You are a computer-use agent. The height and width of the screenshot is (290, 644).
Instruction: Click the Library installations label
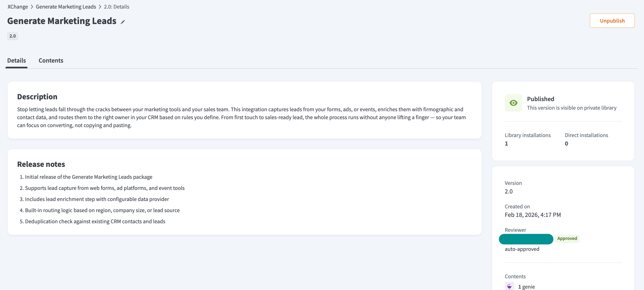pos(527,135)
